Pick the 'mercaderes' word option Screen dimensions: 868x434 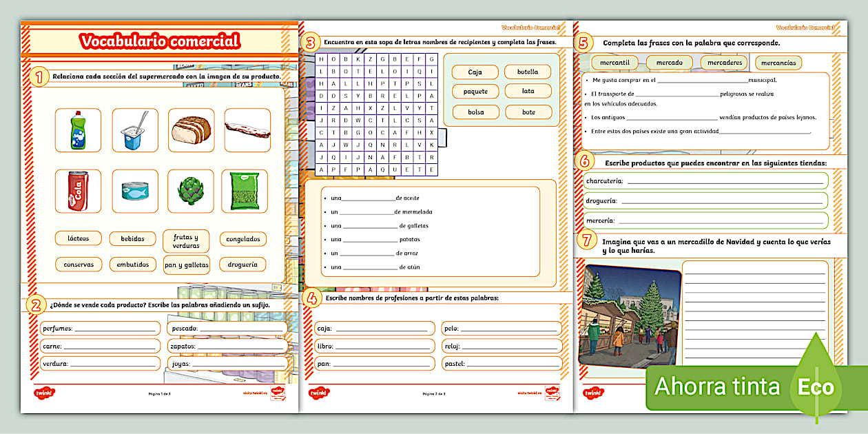click(723, 63)
